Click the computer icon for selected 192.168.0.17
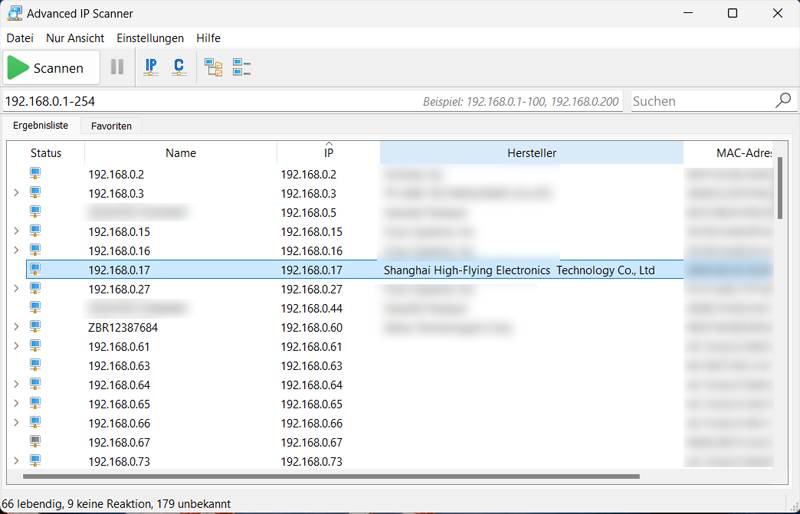Viewport: 800px width, 514px height. (x=35, y=270)
